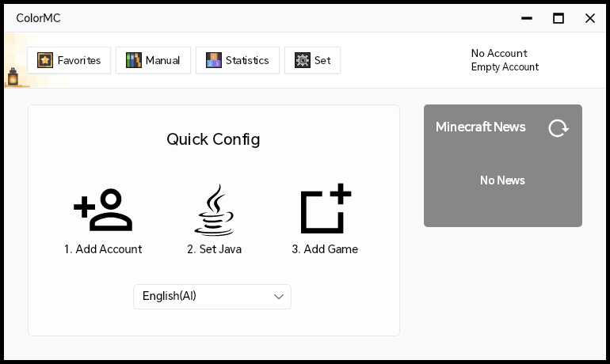
Task: Click the No News message
Action: pyautogui.click(x=502, y=180)
